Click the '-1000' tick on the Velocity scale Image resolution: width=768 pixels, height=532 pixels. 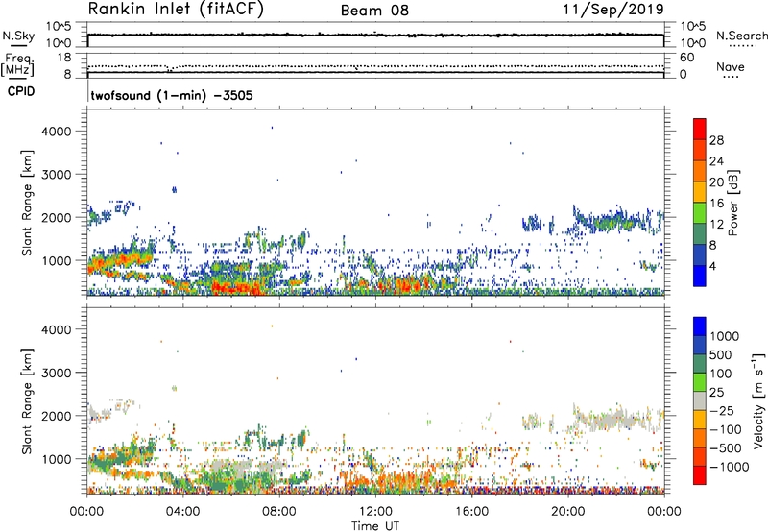[730, 467]
